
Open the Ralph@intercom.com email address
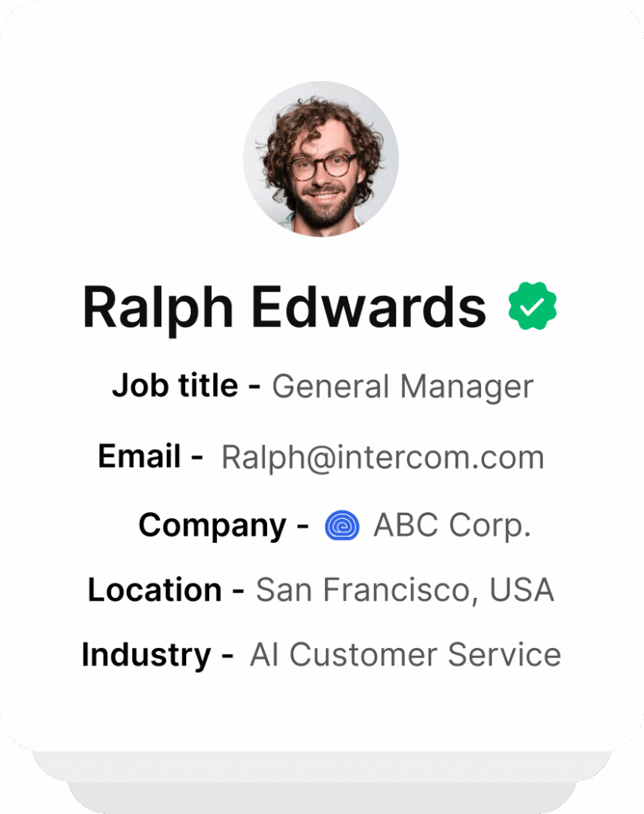coord(382,457)
